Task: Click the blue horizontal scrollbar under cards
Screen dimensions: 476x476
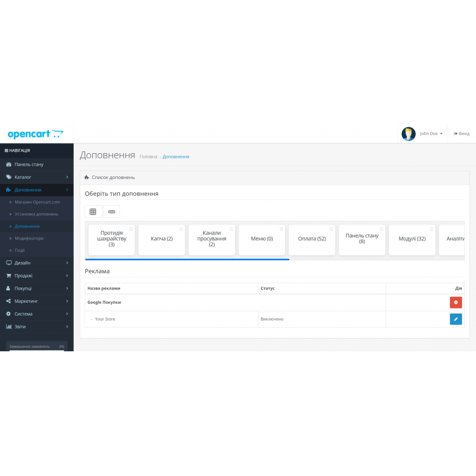Action: coord(187,259)
